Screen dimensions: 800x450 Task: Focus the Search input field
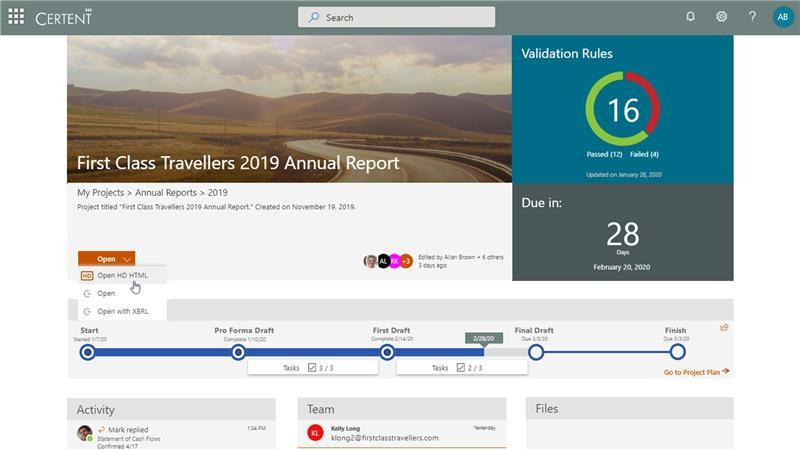(396, 17)
